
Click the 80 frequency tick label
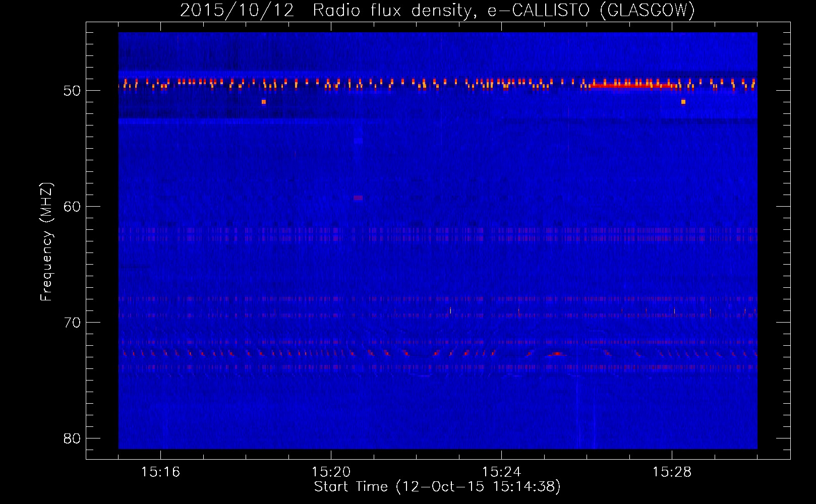coord(72,438)
